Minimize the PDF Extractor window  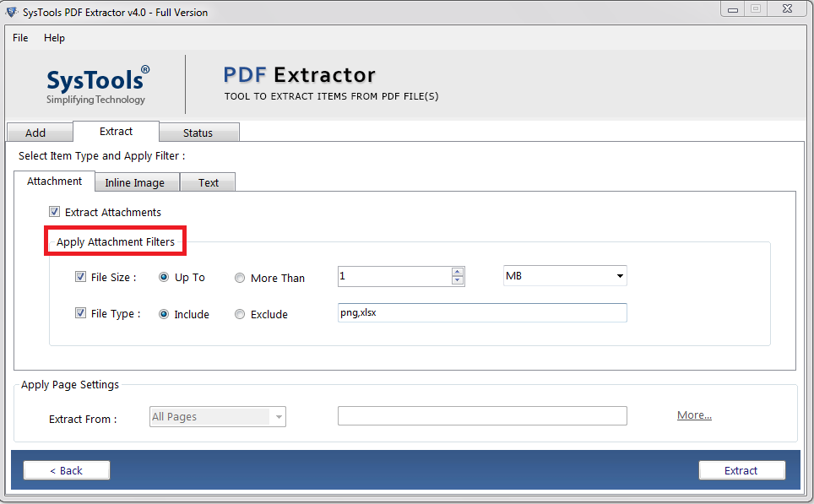732,9
